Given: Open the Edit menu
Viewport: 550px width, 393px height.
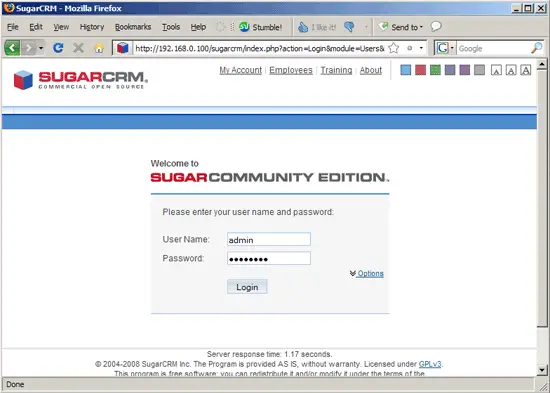Looking at the screenshot, I should point(36,27).
